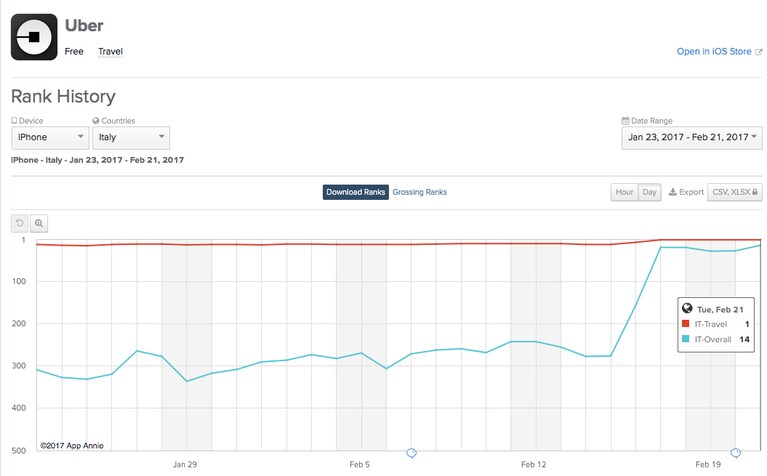Click the 100 rank axis label
767x476 pixels.
(19, 281)
